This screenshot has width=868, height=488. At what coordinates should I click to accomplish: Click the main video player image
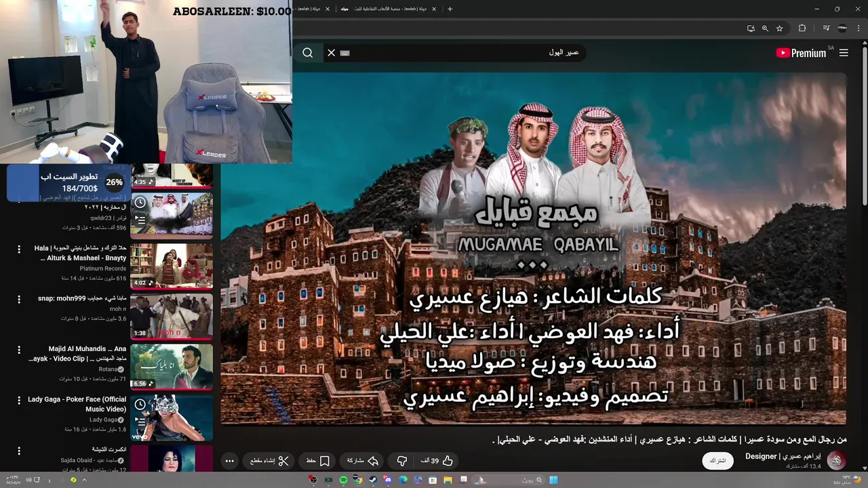point(533,248)
